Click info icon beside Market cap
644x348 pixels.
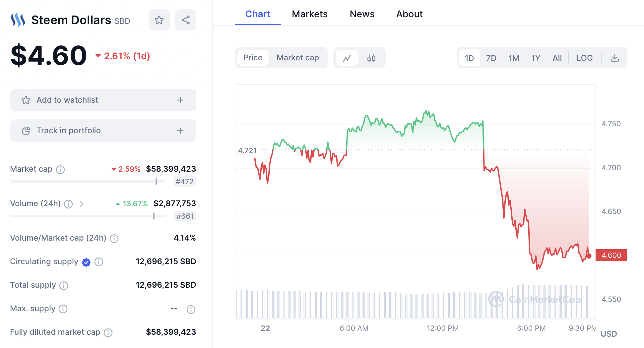tap(60, 170)
